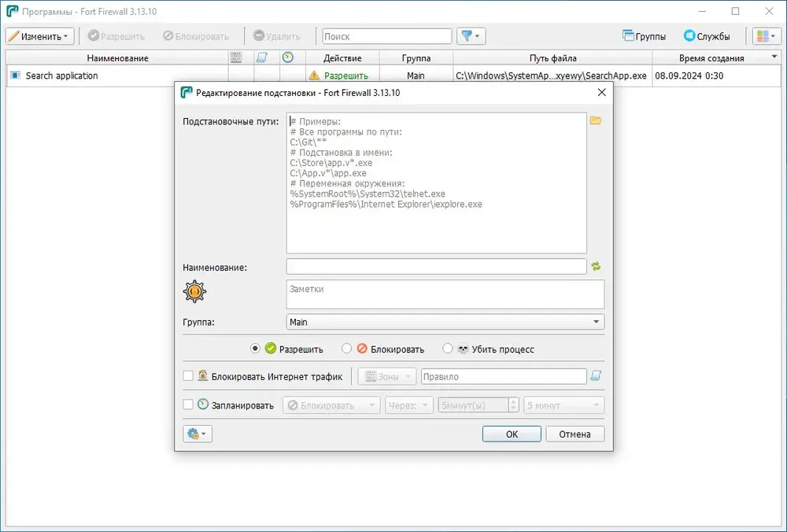Open options gear menu at dialog bottom
Screen dimensions: 787x532
tap(198, 434)
